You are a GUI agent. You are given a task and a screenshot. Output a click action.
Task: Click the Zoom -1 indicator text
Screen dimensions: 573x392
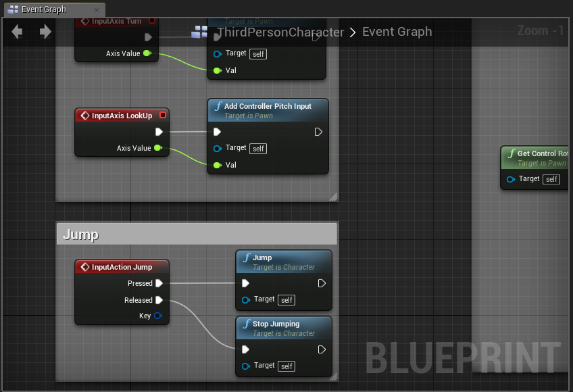coord(541,30)
